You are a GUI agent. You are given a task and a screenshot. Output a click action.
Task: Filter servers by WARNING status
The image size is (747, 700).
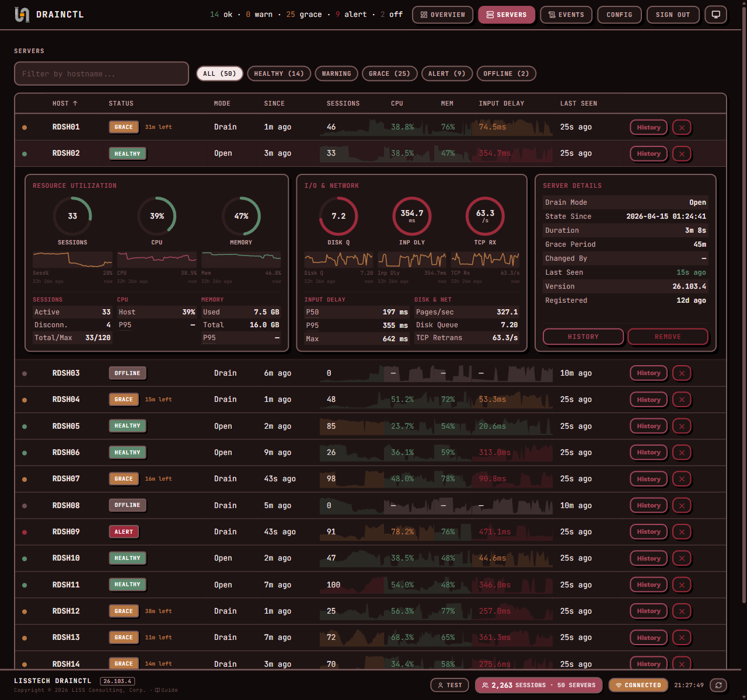coord(336,73)
